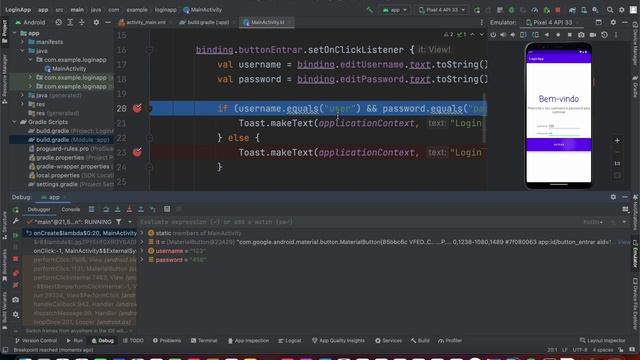Open app run configuration dropdown

point(395,10)
